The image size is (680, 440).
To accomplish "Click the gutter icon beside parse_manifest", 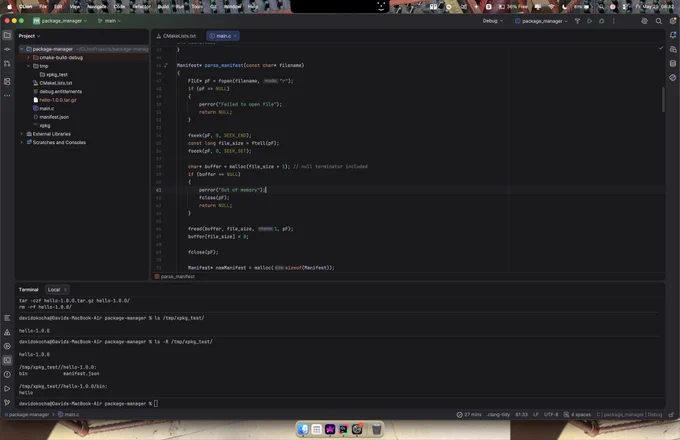I will point(165,65).
